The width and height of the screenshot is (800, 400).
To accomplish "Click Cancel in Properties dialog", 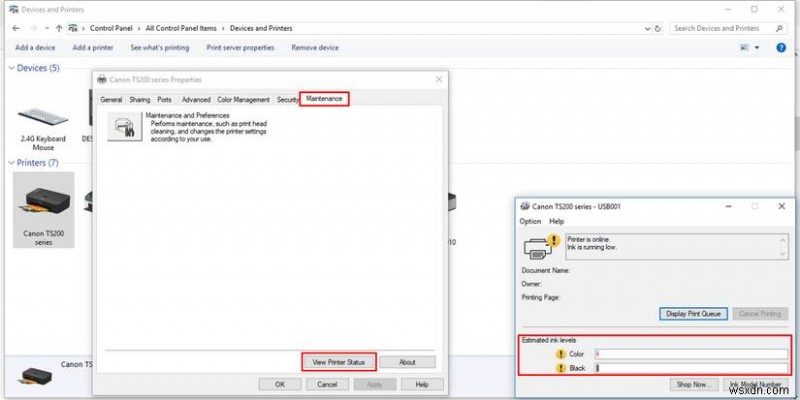I will pyautogui.click(x=327, y=384).
